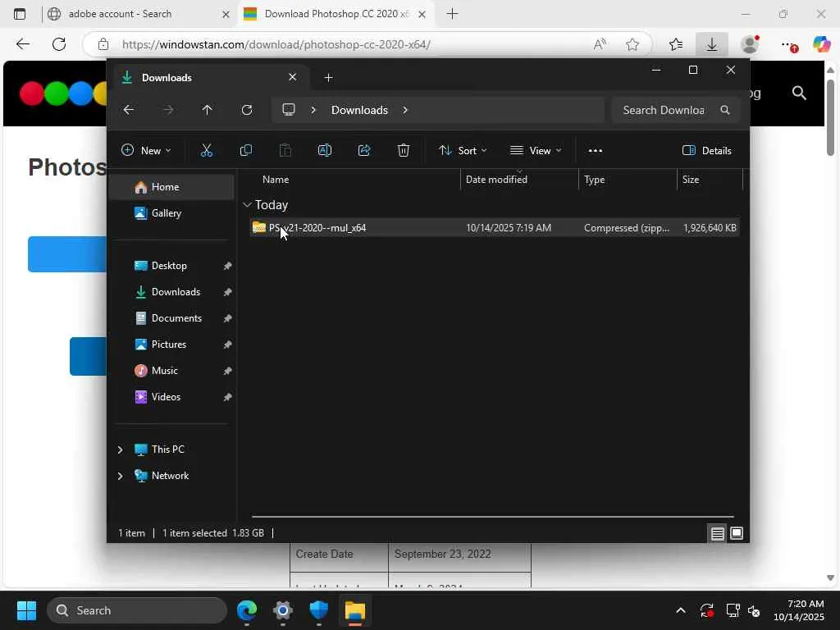Screen dimensions: 840x630
Task: Open the New dropdown menu
Action: pos(146,151)
